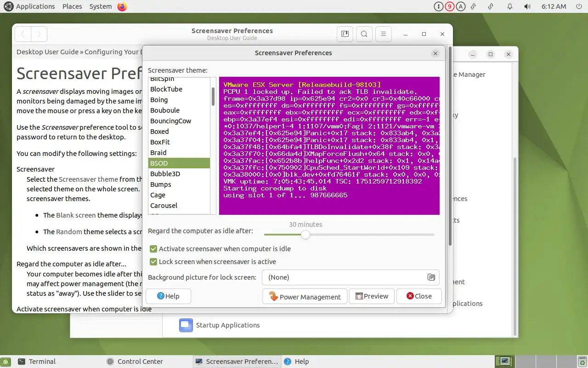Toggle Activate screensaver when computer is idle
The width and height of the screenshot is (588, 368).
coord(220,249)
